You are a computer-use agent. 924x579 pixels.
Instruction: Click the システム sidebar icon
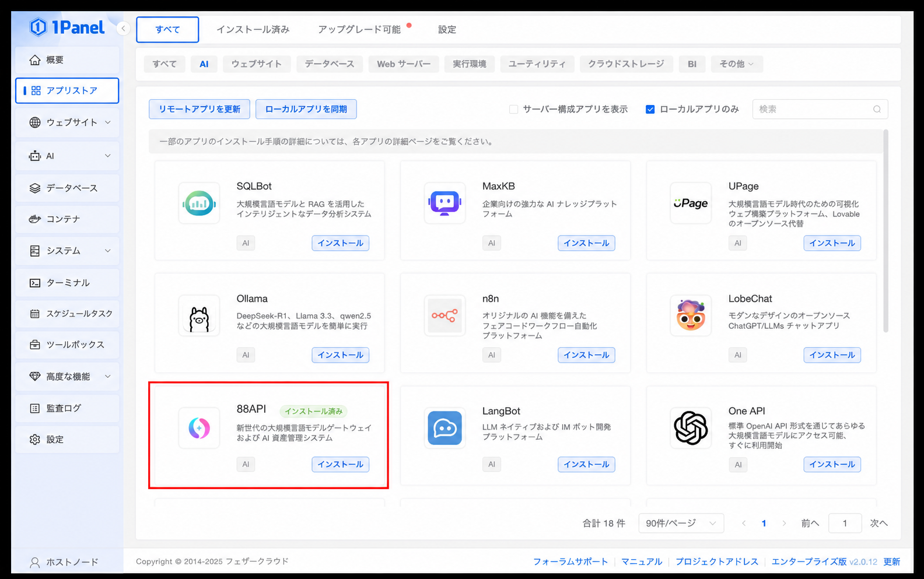(x=35, y=251)
